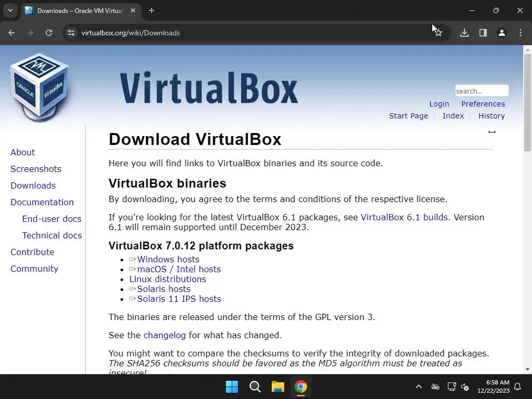Open Technical docs in the sidebar
532x399 pixels.
click(52, 235)
